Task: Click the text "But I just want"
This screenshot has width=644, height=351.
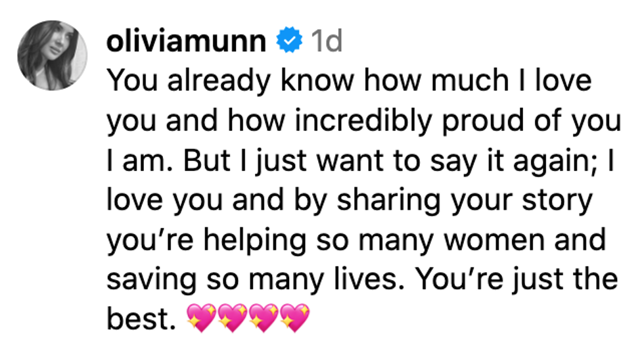Action: pos(252,161)
